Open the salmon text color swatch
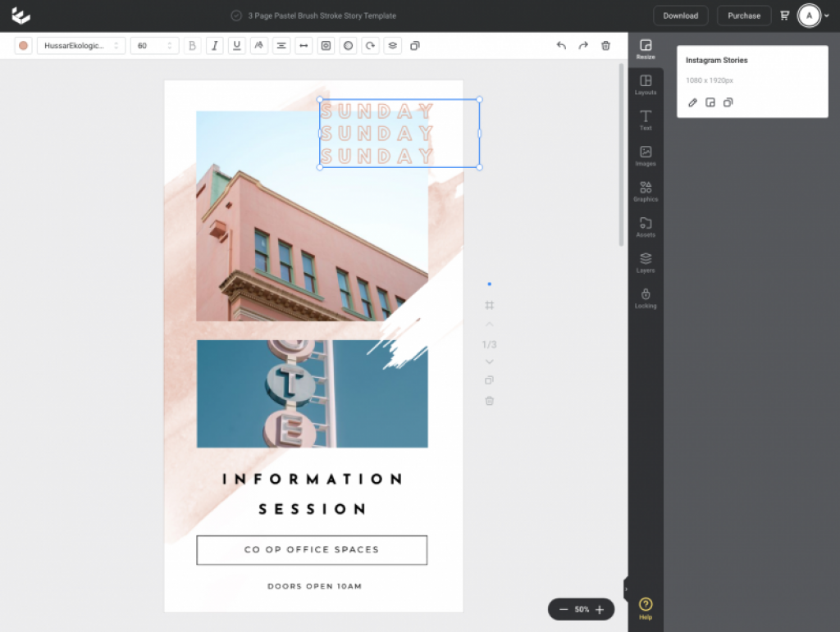This screenshot has height=632, width=840. click(x=23, y=46)
